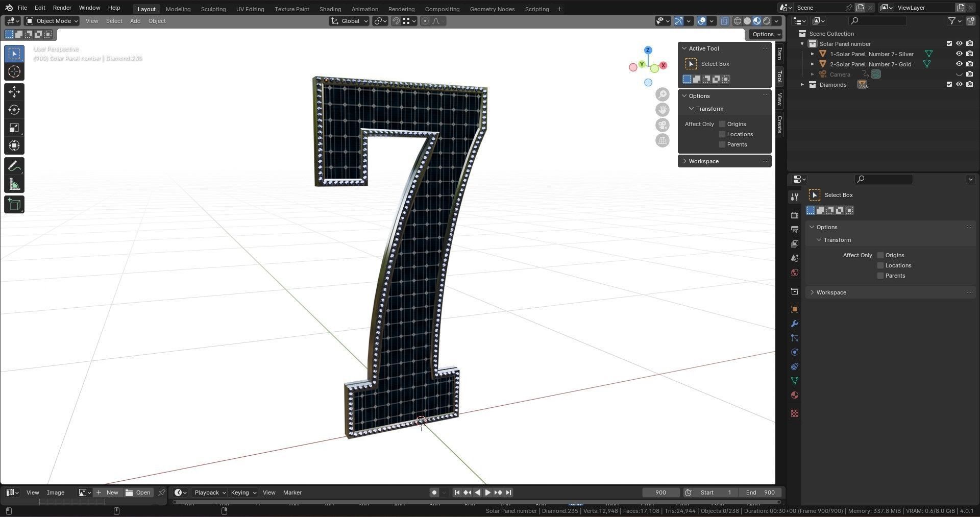Enable Affect Only Origins in sidebar

[x=722, y=124]
